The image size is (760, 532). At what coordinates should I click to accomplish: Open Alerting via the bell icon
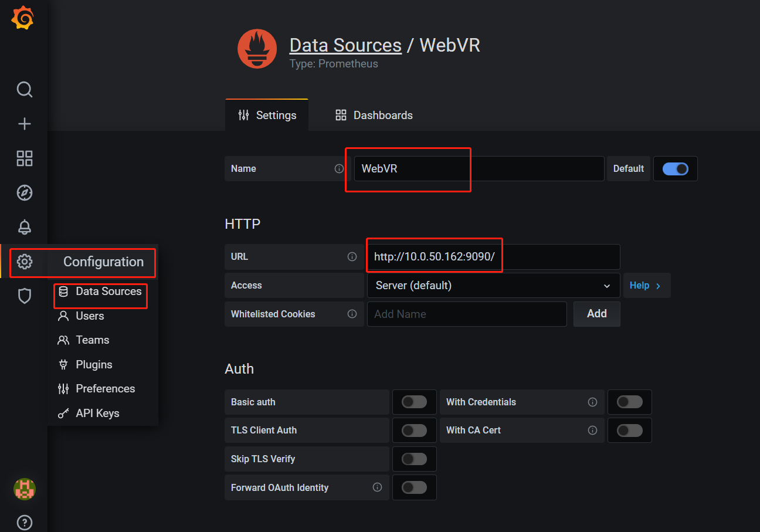[x=24, y=227]
